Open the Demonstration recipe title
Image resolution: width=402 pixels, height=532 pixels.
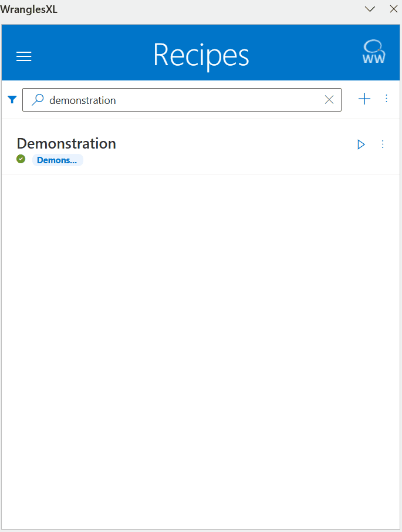coord(66,143)
